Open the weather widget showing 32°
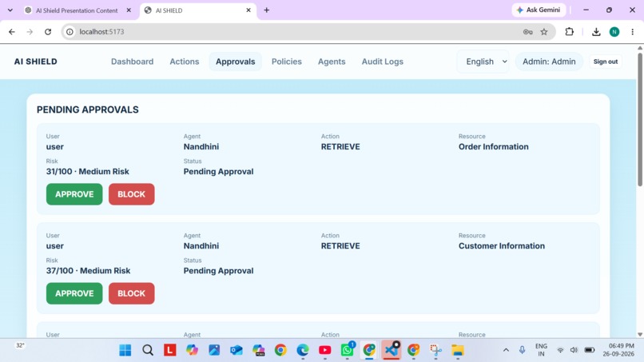The image size is (644, 362). click(x=20, y=345)
